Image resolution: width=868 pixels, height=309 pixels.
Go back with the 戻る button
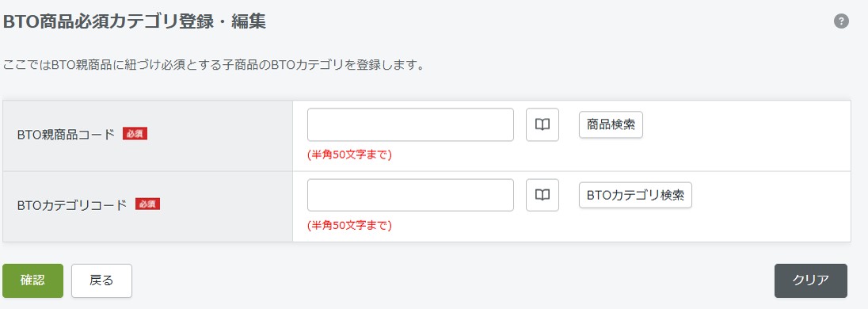pos(101,280)
